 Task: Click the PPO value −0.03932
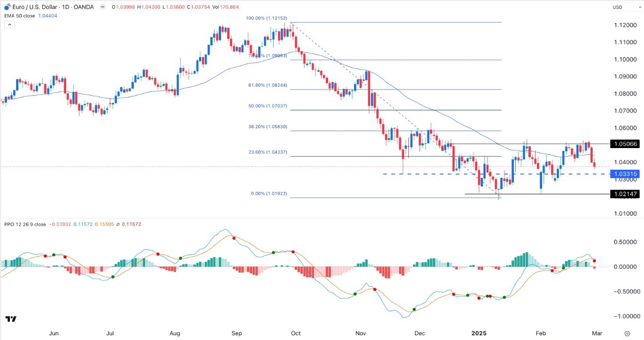[59, 224]
